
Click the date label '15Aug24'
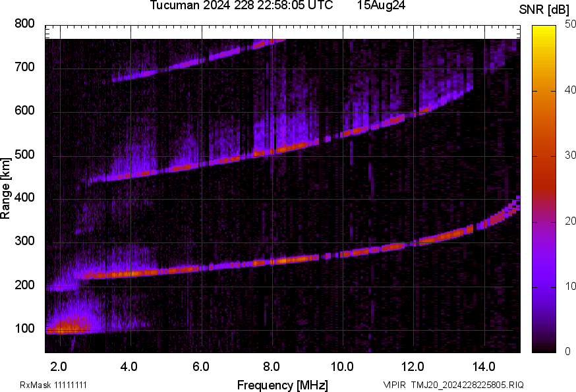381,5
